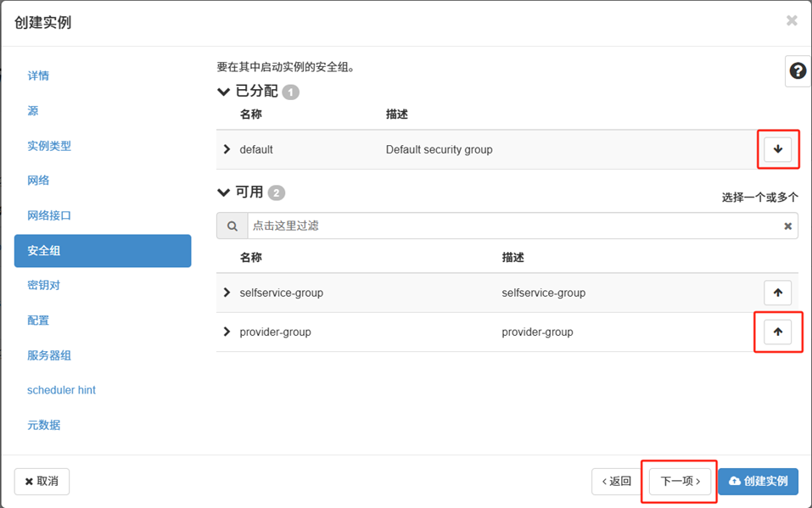Click the 描述 header in allocated table
This screenshot has height=508, width=812.
click(x=397, y=114)
